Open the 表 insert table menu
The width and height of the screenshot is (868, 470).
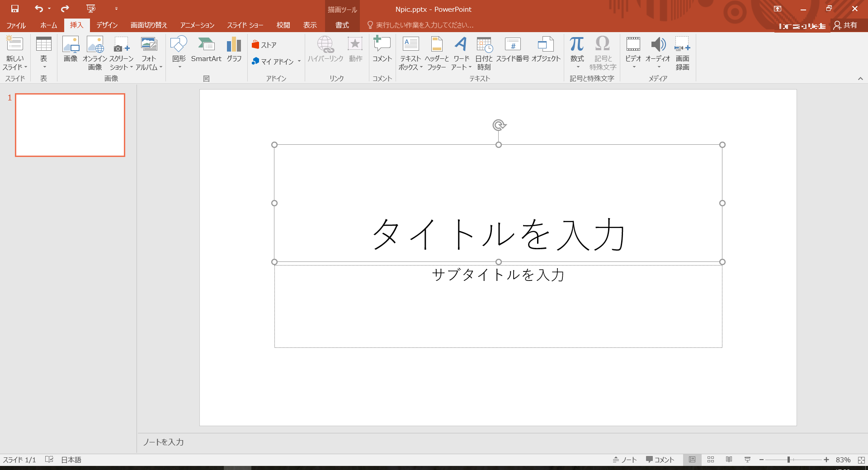pos(44,53)
